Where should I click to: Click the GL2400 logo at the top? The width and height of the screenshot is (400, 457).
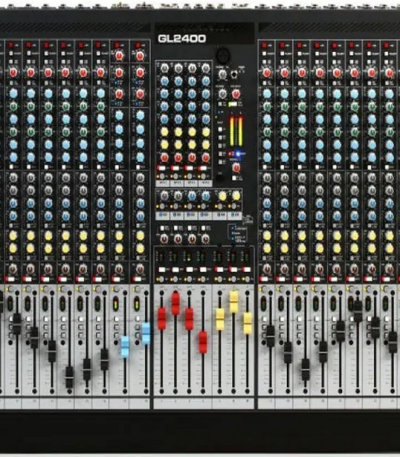pyautogui.click(x=182, y=39)
